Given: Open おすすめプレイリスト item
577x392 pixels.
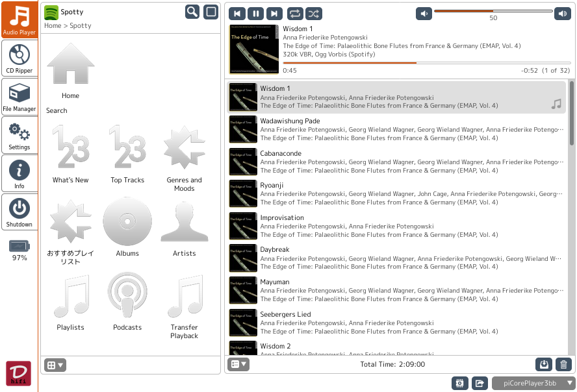Looking at the screenshot, I should click(70, 232).
